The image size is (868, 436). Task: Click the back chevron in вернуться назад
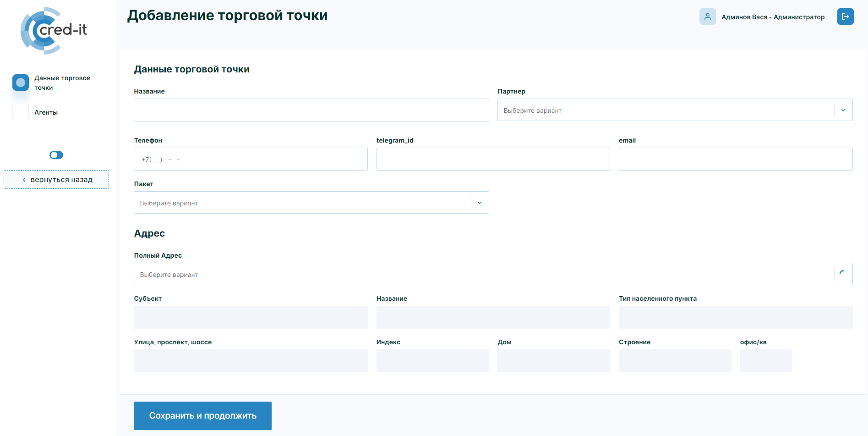click(x=24, y=180)
